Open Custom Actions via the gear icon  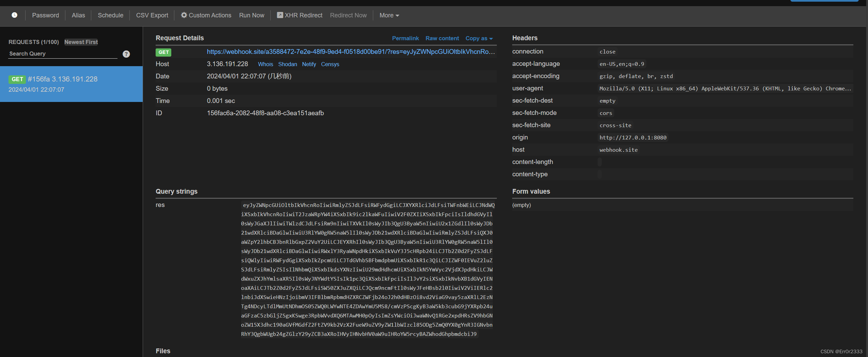pos(183,15)
